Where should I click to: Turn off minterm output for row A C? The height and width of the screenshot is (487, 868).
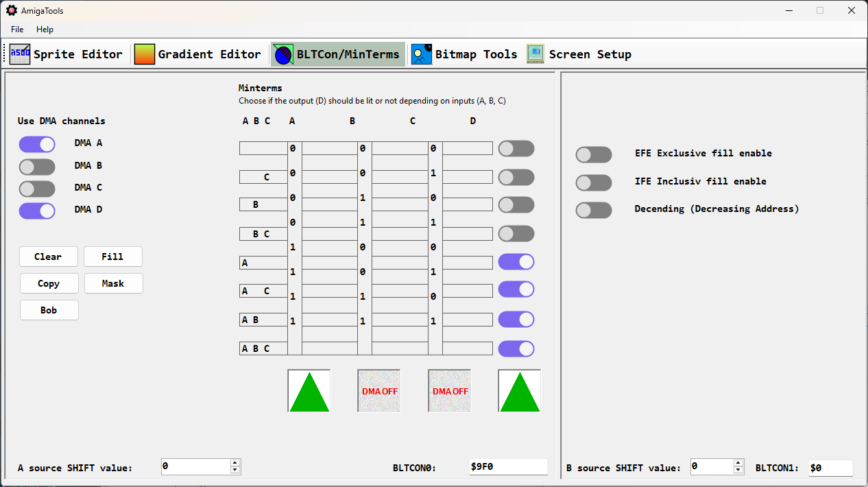click(x=516, y=289)
